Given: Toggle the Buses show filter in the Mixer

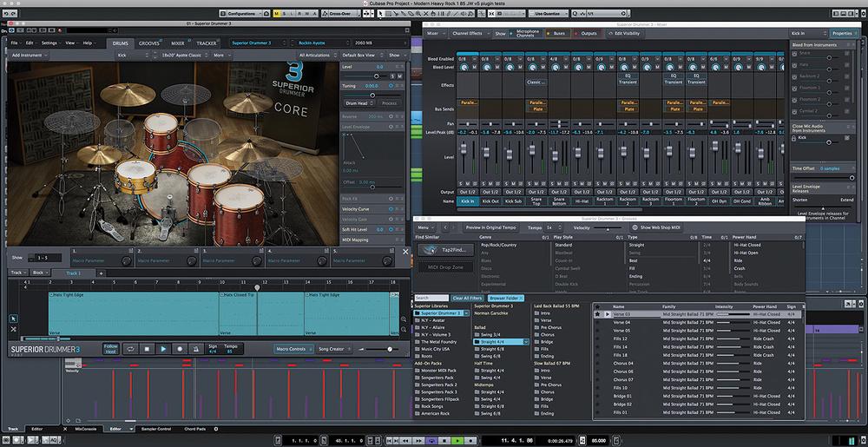Looking at the screenshot, I should click(557, 33).
